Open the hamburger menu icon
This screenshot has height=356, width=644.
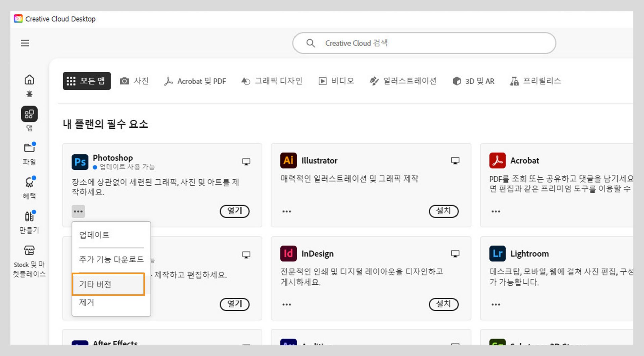[x=25, y=43]
